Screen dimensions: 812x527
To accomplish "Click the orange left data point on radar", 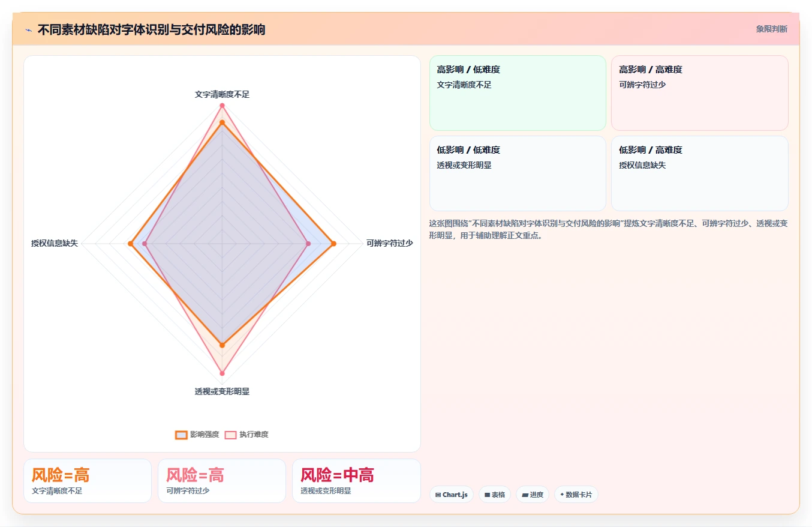I will 130,243.
